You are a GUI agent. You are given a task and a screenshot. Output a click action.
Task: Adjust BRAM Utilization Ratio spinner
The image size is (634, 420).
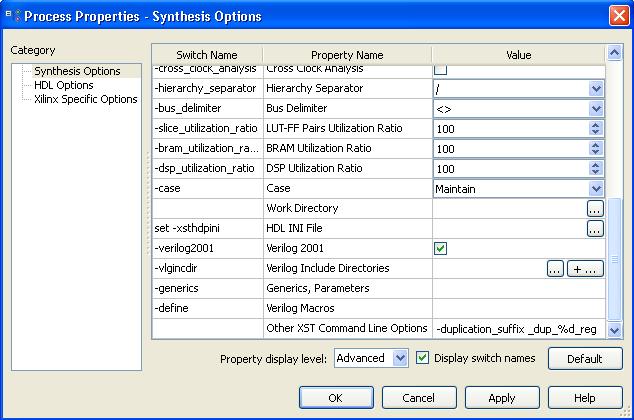point(596,149)
